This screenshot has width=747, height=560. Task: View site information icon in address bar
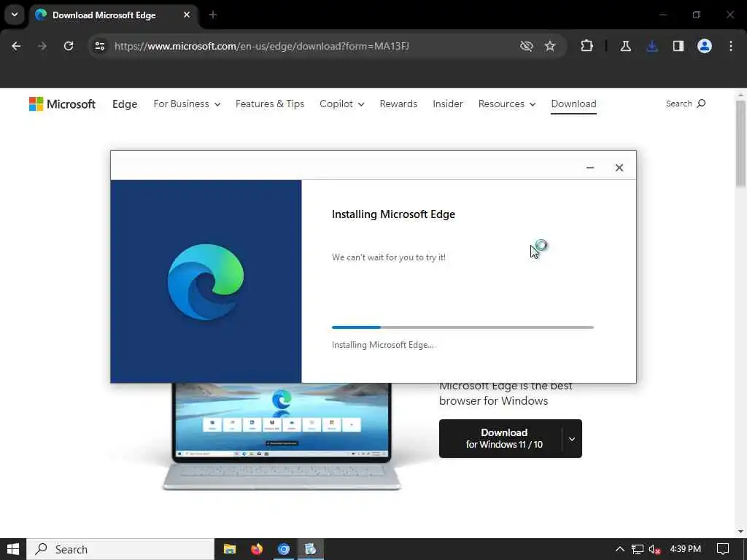[99, 46]
